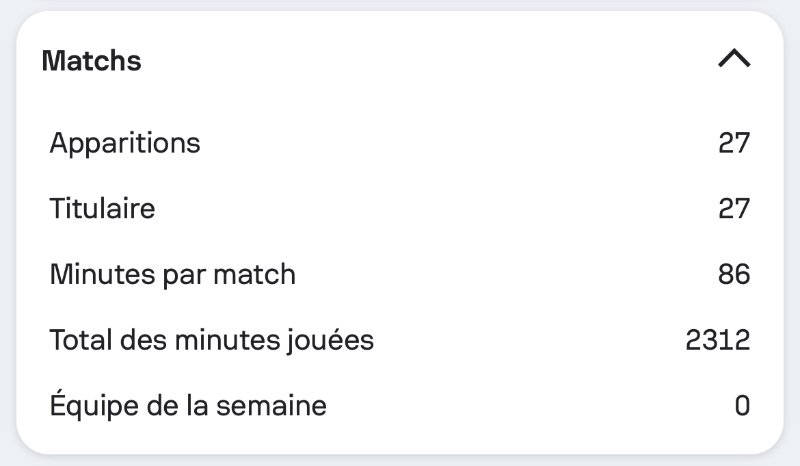
Task: Select the Total des minutes jouées label
Action: [211, 340]
